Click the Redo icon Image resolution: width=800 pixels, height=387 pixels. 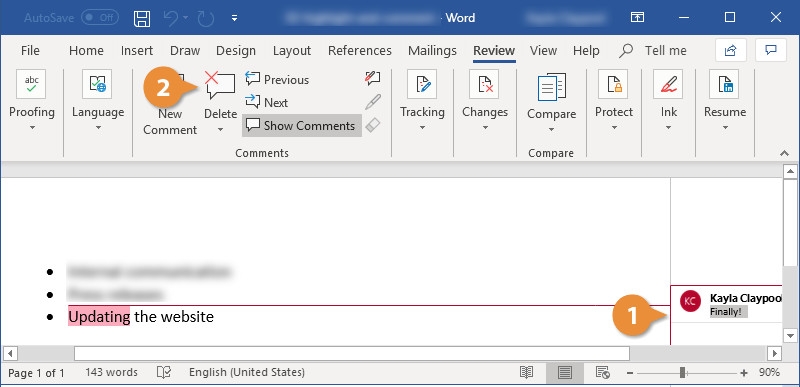(206, 18)
